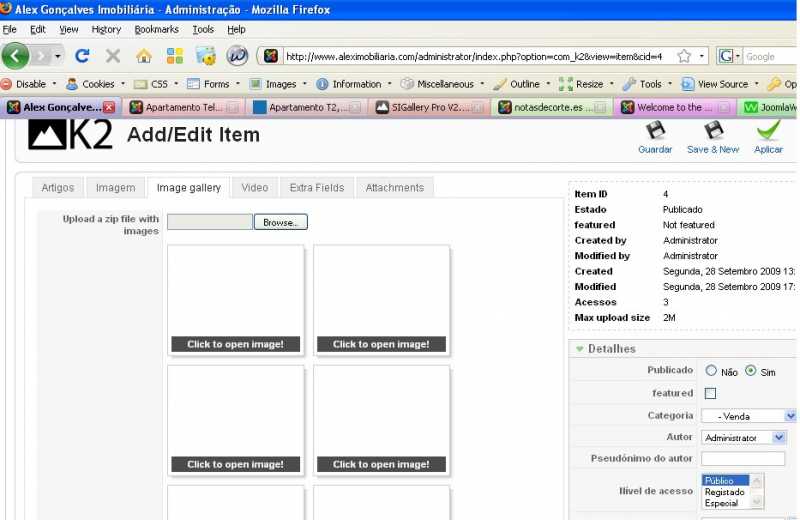Click the zip file path input field
This screenshot has width=800, height=520.
[x=210, y=222]
